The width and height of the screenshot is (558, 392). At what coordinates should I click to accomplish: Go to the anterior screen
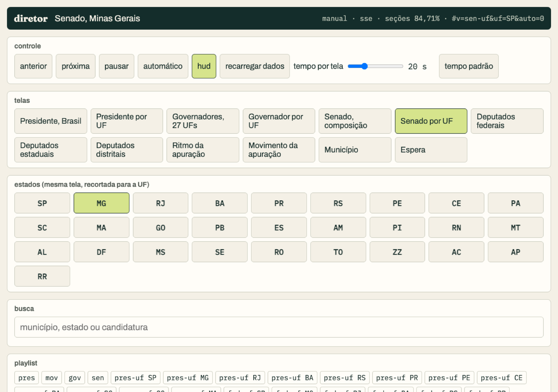33,66
